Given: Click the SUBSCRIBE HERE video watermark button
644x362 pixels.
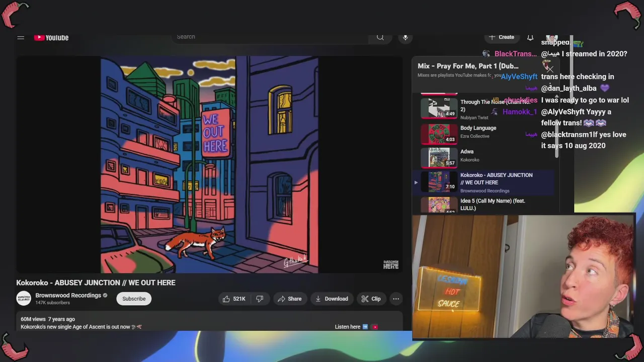Looking at the screenshot, I should [x=391, y=264].
